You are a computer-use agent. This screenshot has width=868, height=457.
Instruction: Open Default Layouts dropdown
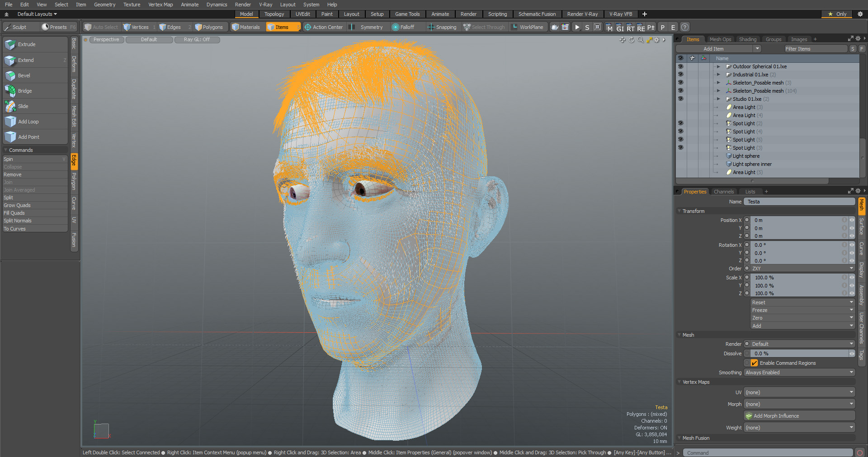[37, 14]
